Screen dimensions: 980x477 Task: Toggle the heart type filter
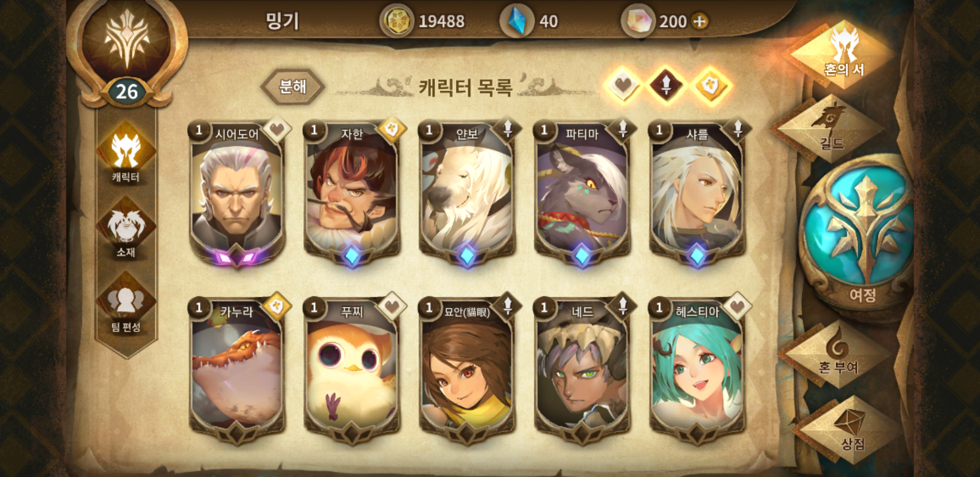pos(623,86)
